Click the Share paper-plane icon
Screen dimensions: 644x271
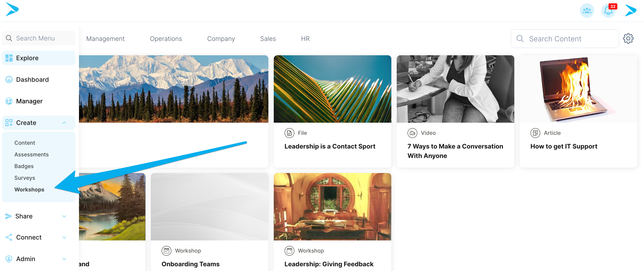click(x=9, y=216)
